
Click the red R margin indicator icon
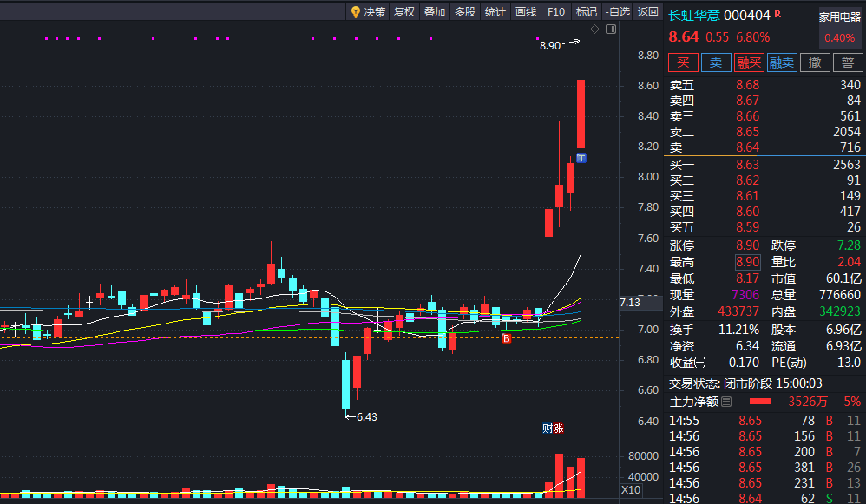tap(777, 14)
